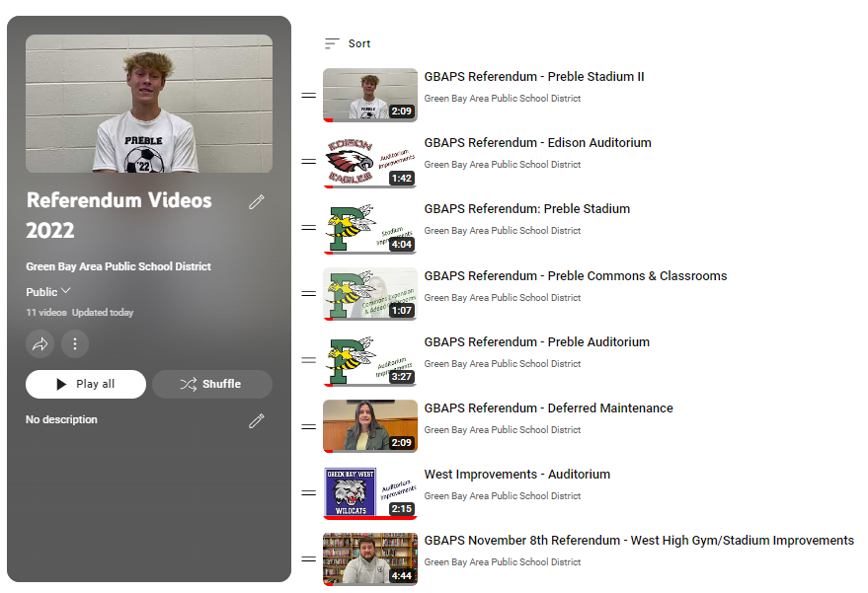Viewport: 868px width, 593px height.
Task: Click the reorder handle for Edison Auditorium
Action: coord(308,162)
